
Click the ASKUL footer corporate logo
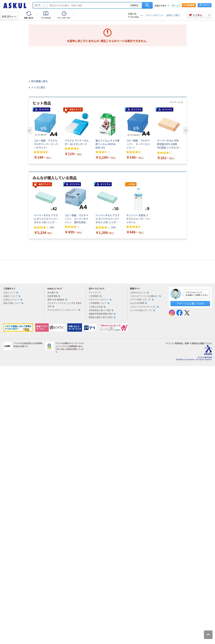tap(208, 350)
